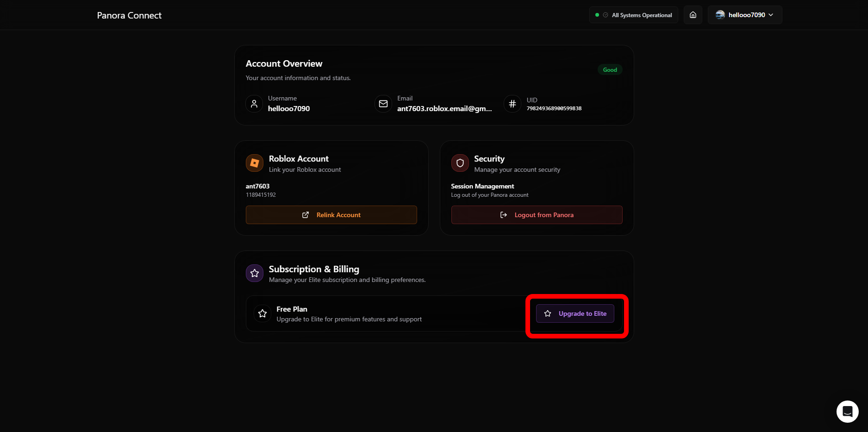Click Logout from Panora
The width and height of the screenshot is (868, 432).
(537, 215)
